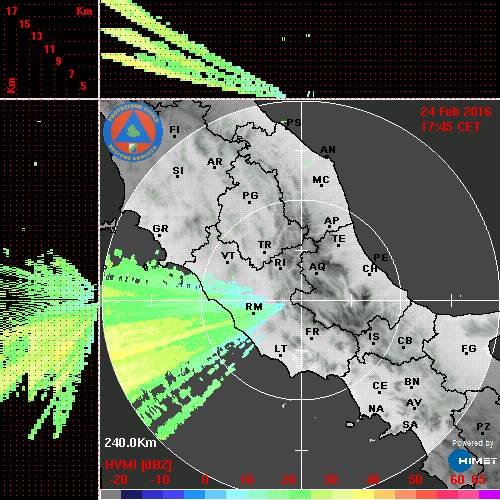Click the 'FG' province label
Image resolution: width=500 pixels, height=500 pixels.
tap(469, 349)
